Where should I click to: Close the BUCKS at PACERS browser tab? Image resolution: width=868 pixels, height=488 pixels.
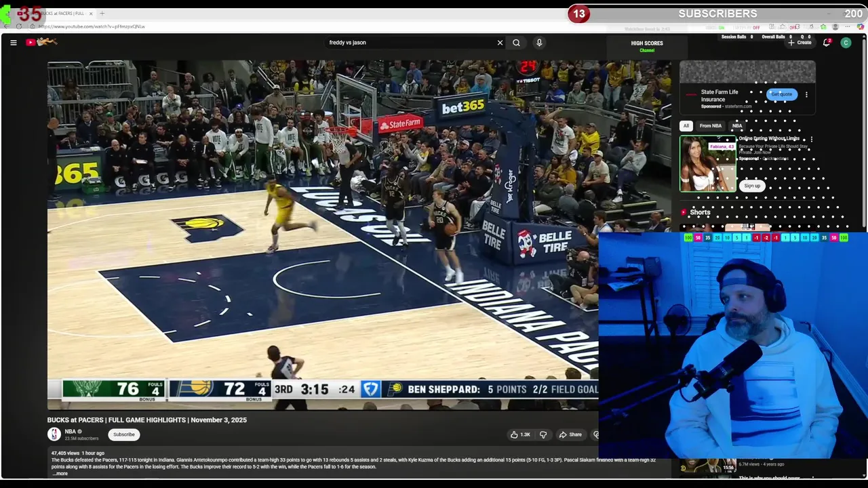pos(90,14)
